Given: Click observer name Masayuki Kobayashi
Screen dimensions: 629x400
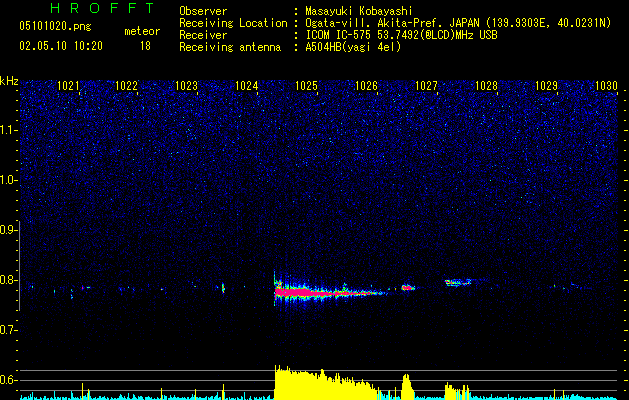Looking at the screenshot, I should pyautogui.click(x=359, y=11).
